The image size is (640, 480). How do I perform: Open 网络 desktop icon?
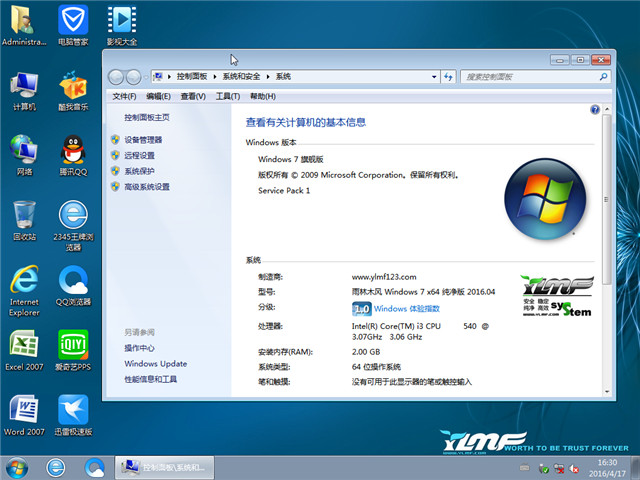coord(24,156)
